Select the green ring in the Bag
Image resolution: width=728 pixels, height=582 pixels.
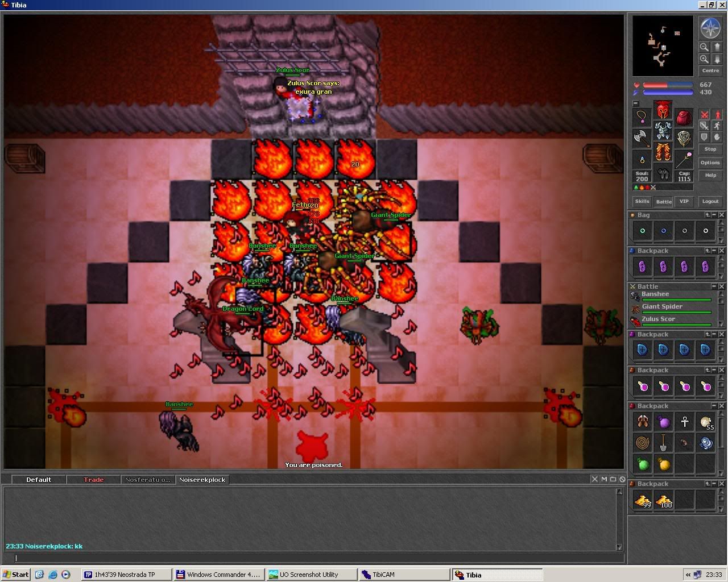pos(643,231)
